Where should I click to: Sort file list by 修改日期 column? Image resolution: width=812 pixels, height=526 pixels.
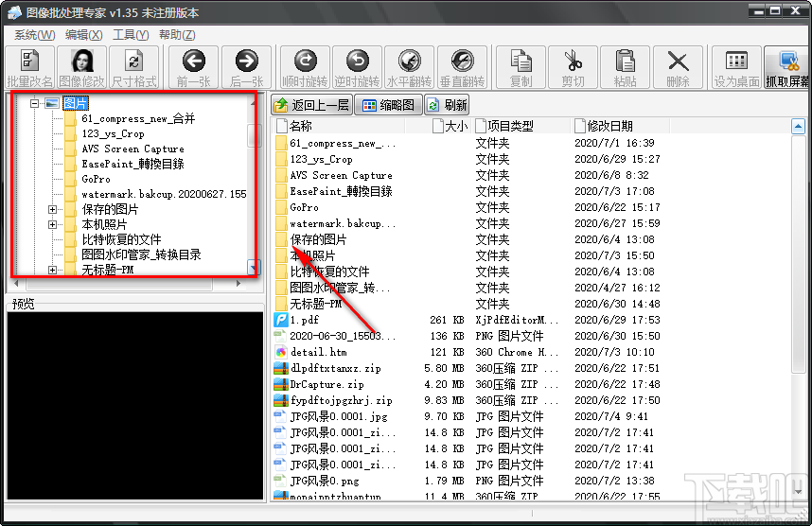(621, 126)
